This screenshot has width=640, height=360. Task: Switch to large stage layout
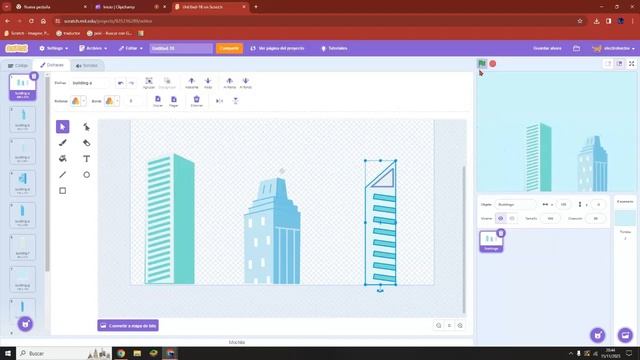coord(620,63)
